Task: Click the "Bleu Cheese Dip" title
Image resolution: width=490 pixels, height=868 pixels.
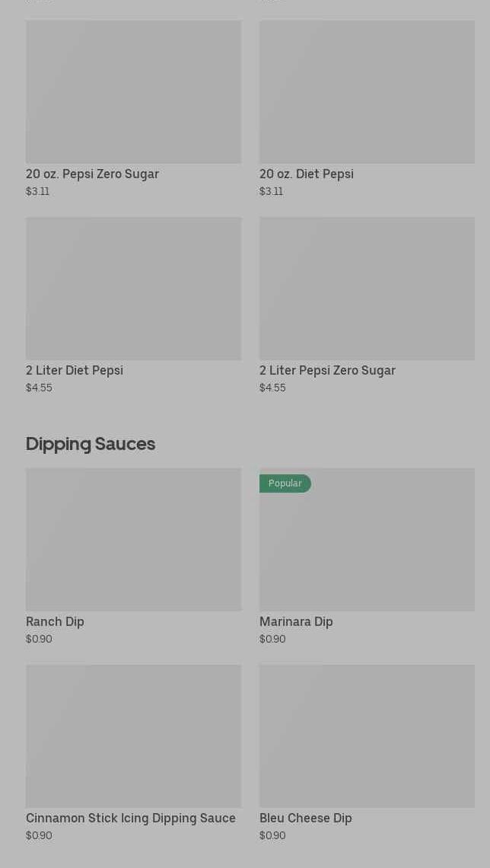Action: coord(305,818)
